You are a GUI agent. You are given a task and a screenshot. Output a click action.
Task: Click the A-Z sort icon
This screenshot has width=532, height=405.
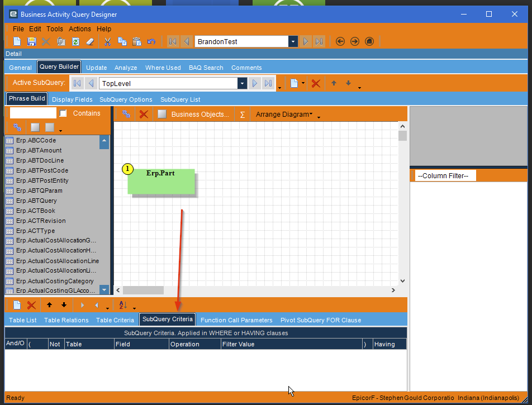(x=123, y=305)
